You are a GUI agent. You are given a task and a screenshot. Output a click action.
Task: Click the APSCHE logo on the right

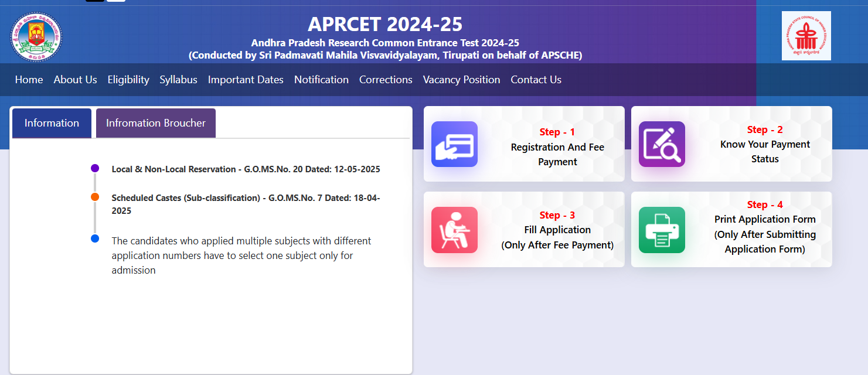(x=806, y=36)
